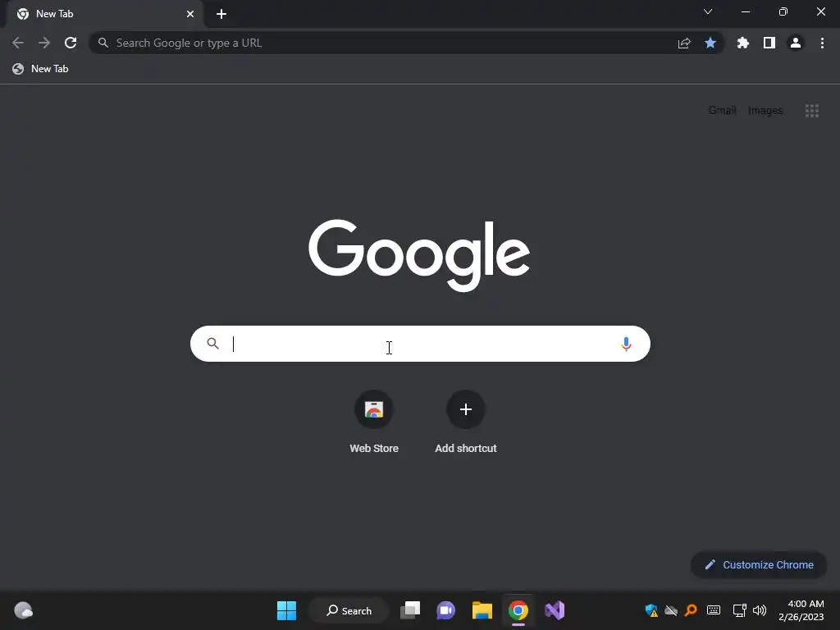Click Chrome icon in taskbar

[518, 610]
